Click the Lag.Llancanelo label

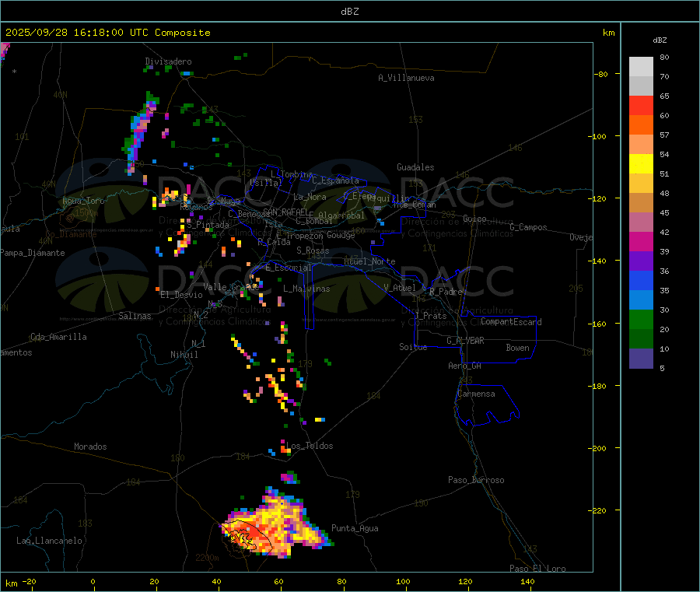[49, 541]
